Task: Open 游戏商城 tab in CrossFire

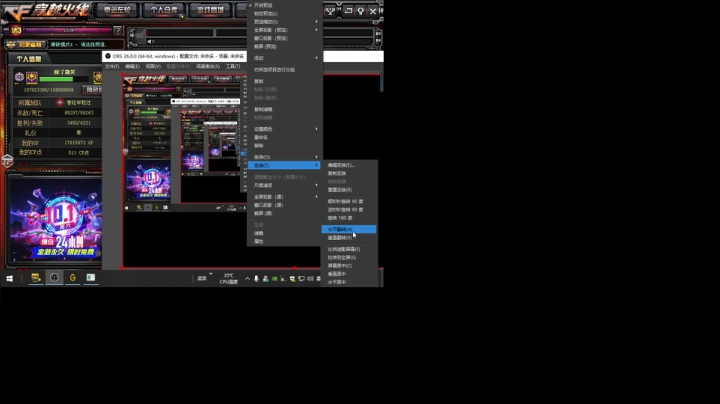Action: (210, 10)
